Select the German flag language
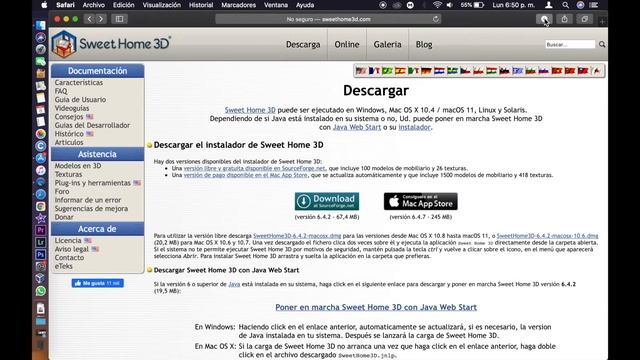 (x=426, y=71)
